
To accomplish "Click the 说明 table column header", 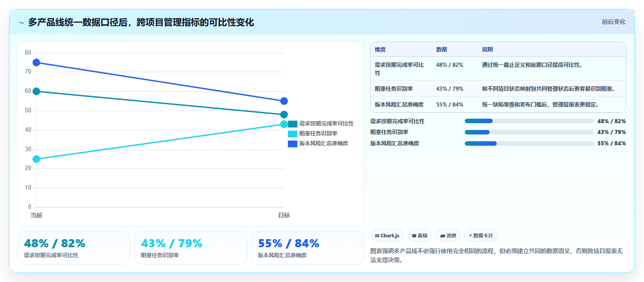I will point(487,50).
